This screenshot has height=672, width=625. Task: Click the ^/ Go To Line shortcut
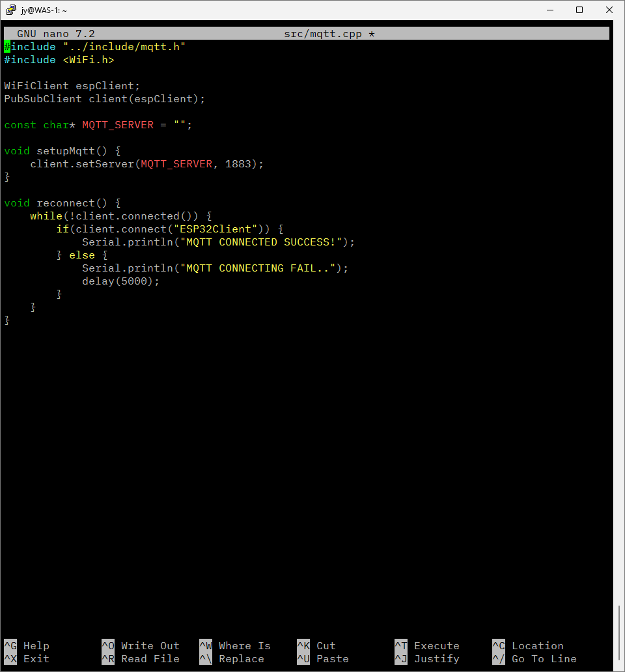click(x=535, y=659)
